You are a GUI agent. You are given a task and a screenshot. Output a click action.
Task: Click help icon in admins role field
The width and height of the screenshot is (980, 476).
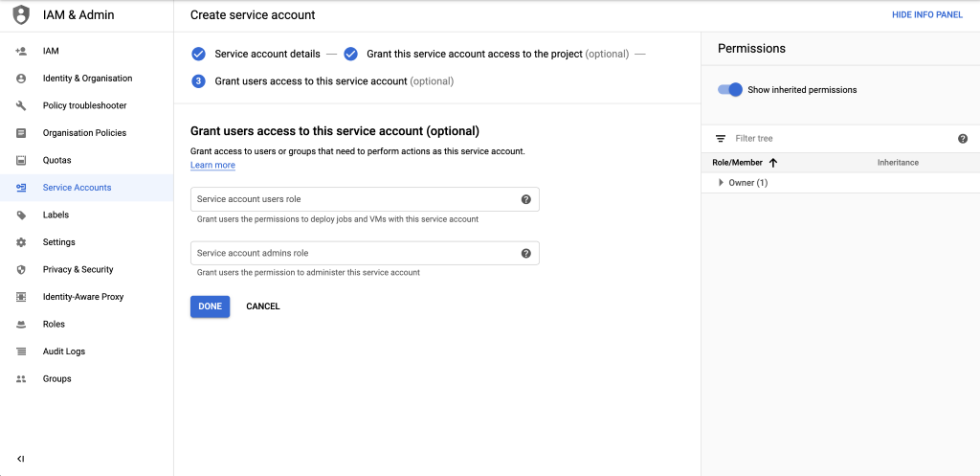(x=525, y=254)
